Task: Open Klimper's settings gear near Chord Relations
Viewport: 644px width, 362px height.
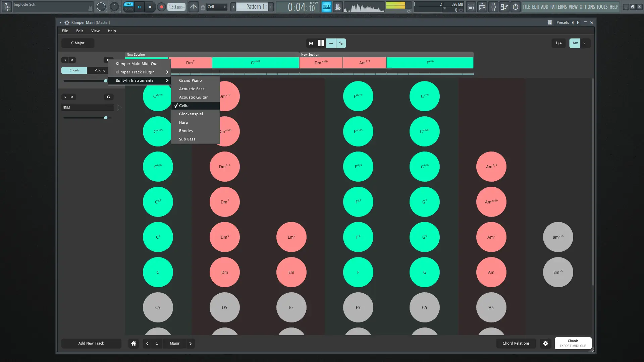Action: click(x=545, y=343)
